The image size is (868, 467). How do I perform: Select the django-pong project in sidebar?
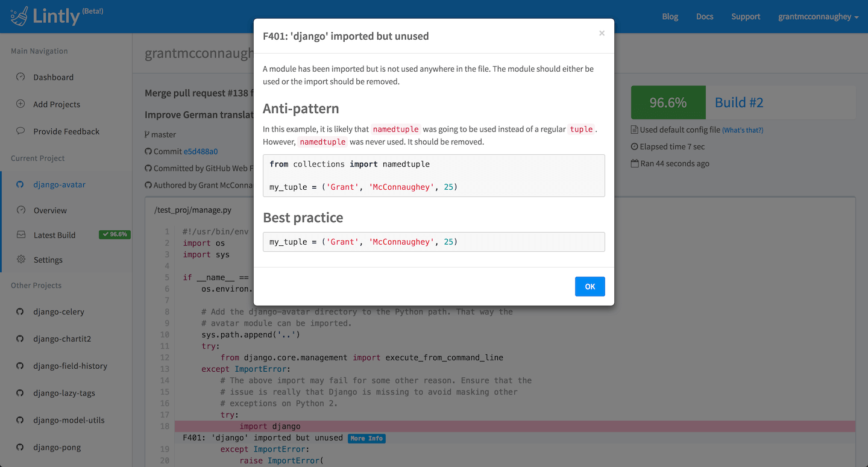click(57, 447)
